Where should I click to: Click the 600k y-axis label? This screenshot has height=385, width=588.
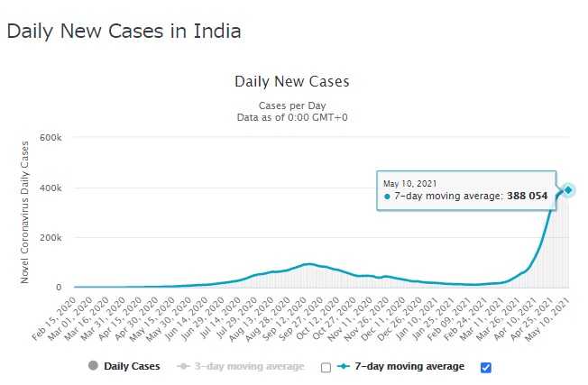tap(49, 139)
